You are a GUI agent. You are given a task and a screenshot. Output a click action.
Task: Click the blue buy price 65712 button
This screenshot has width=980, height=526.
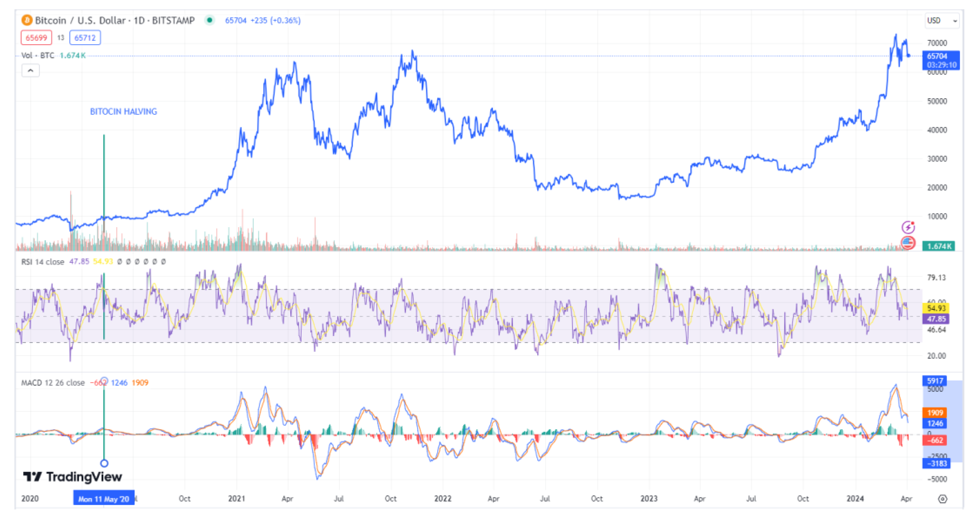(85, 38)
